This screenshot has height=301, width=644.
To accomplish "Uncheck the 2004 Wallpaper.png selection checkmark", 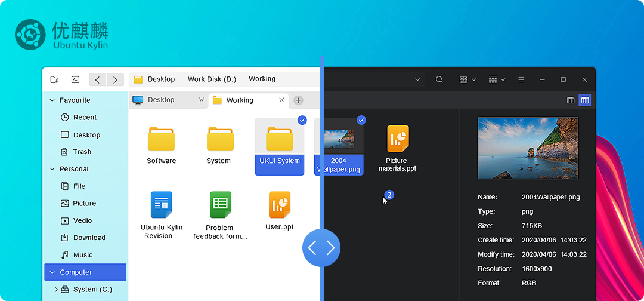I will click(361, 120).
